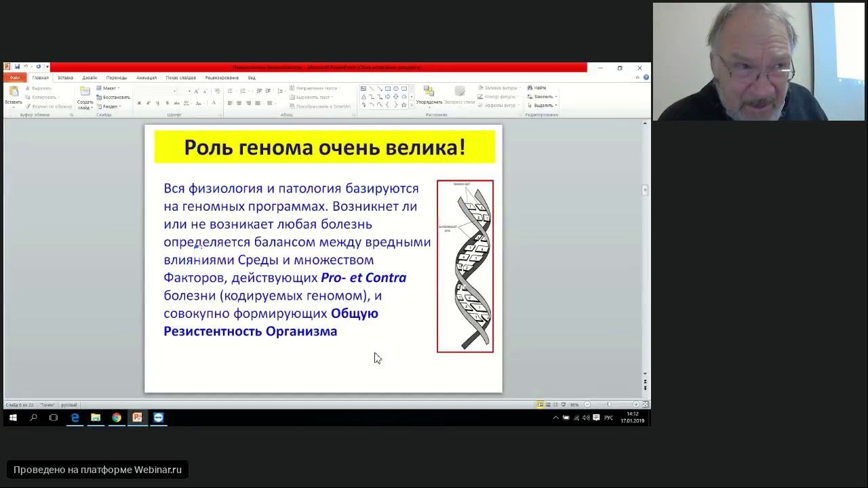Switch to the Вид ribbon tab
The image size is (868, 488).
click(x=252, y=78)
